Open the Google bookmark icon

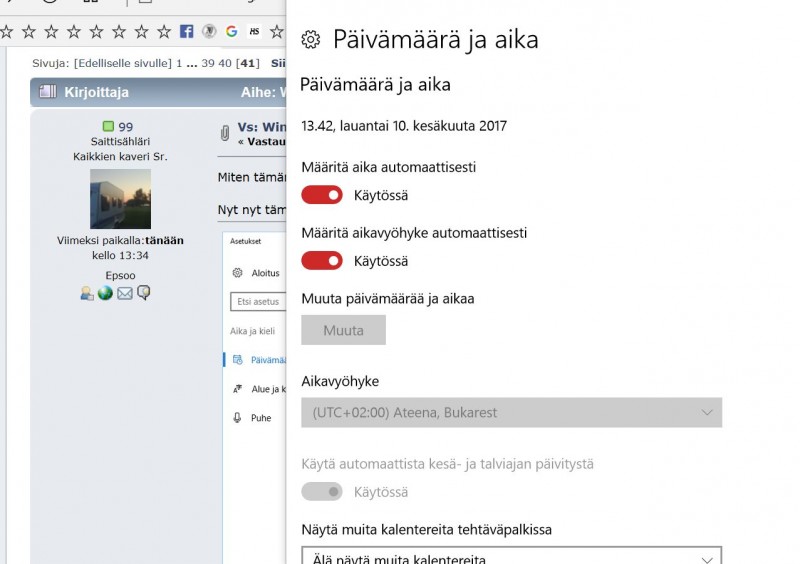[x=231, y=32]
